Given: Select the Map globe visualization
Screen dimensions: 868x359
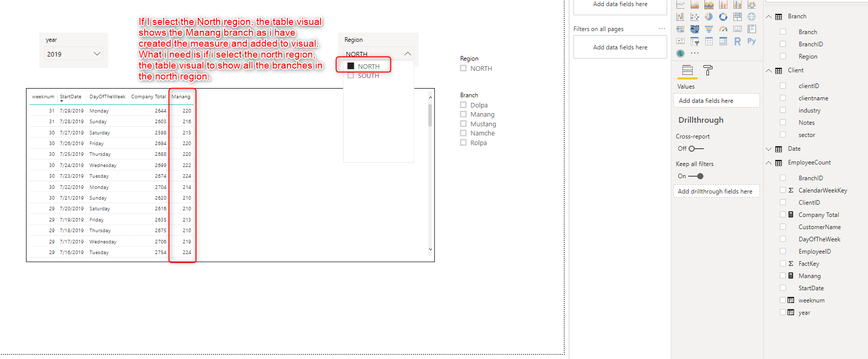Looking at the screenshot, I should pyautogui.click(x=752, y=17).
